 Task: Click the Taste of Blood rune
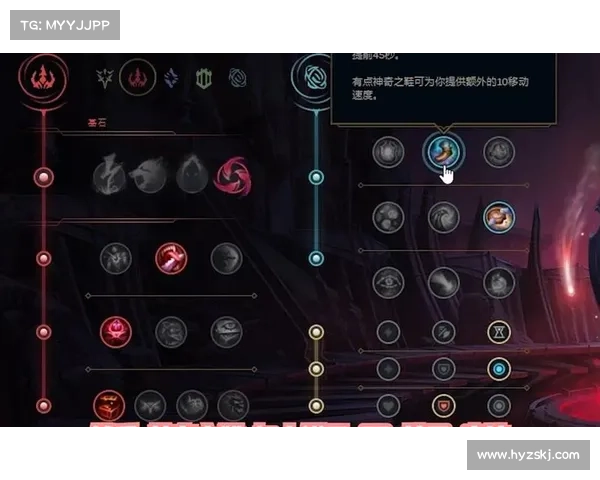click(x=171, y=258)
